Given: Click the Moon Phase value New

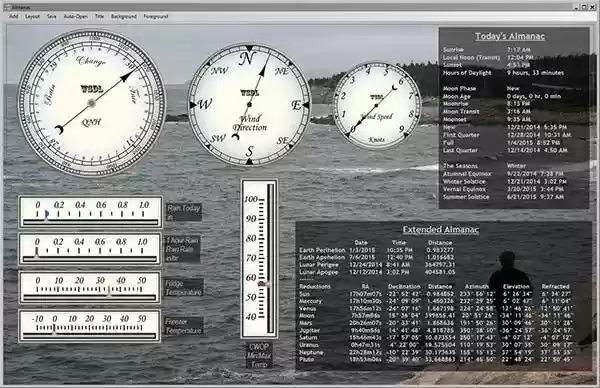Looking at the screenshot, I should click(513, 88).
